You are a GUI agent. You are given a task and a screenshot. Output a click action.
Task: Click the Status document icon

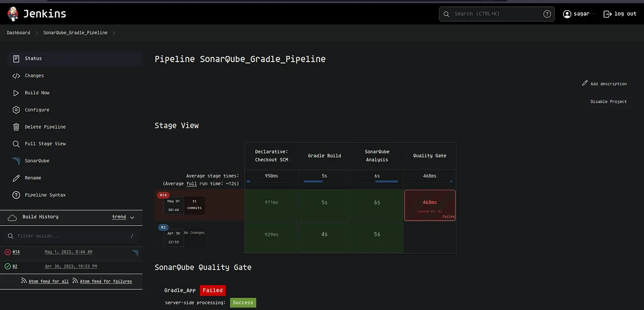click(x=16, y=58)
